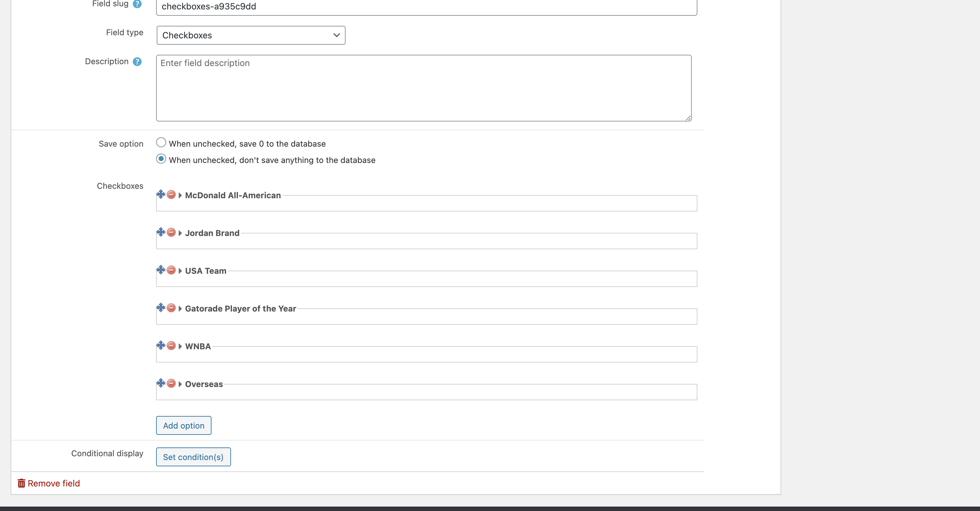
Task: Click the Save option label
Action: click(x=121, y=144)
